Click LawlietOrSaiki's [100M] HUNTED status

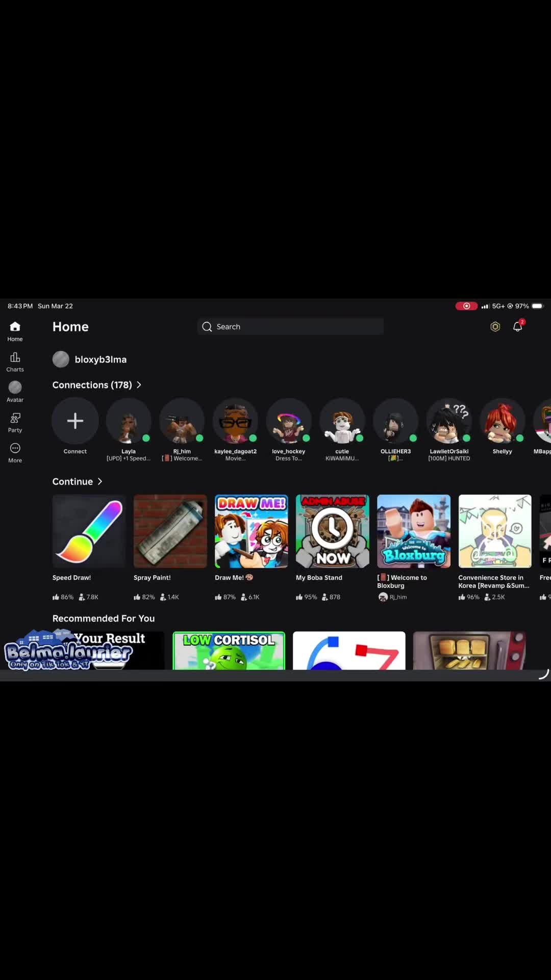[x=449, y=458]
